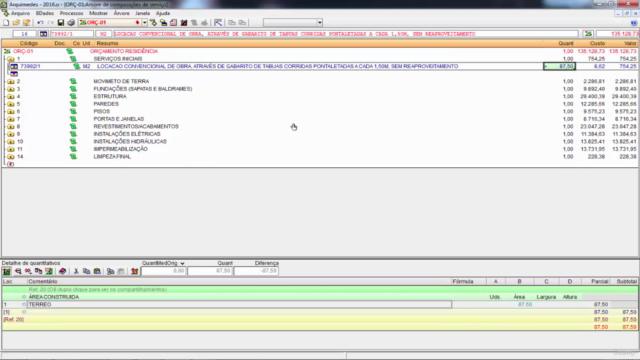This screenshot has width=640, height=360.
Task: Click the Código column header
Action: [x=29, y=43]
